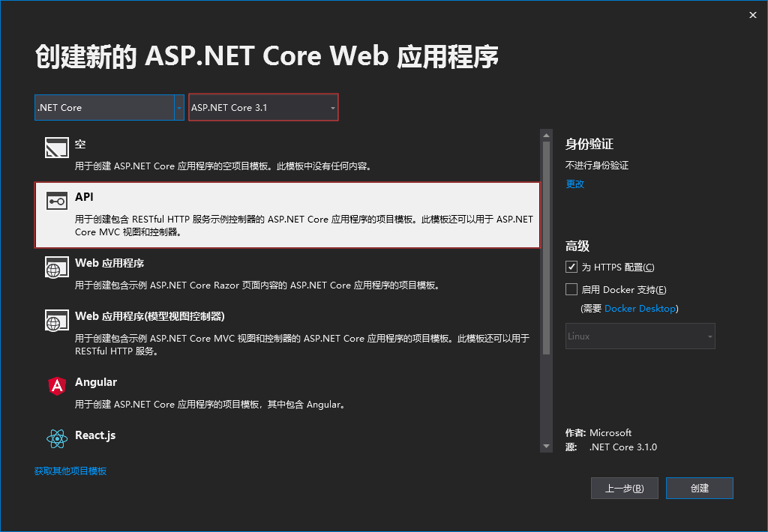
Task: Open the ASP.NET Core 3.1 version dropdown
Action: point(263,107)
